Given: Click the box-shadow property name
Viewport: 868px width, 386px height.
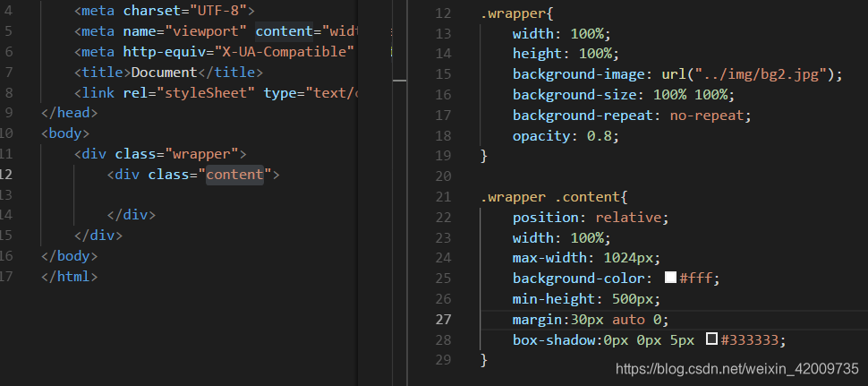Looking at the screenshot, I should tap(554, 340).
